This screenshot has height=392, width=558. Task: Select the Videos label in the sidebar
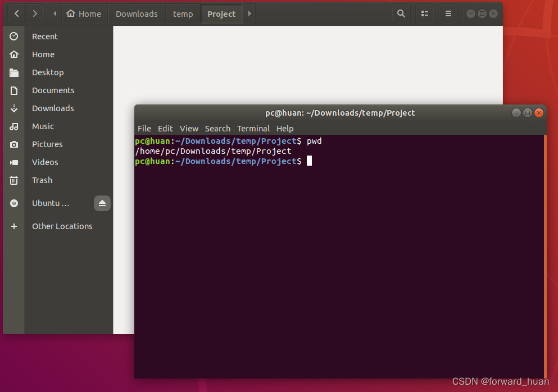pos(45,162)
